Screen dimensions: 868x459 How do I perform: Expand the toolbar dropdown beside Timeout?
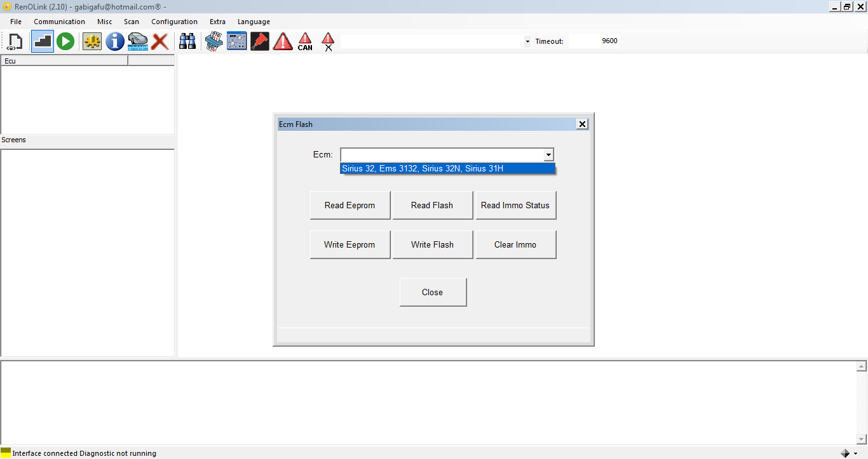click(527, 41)
